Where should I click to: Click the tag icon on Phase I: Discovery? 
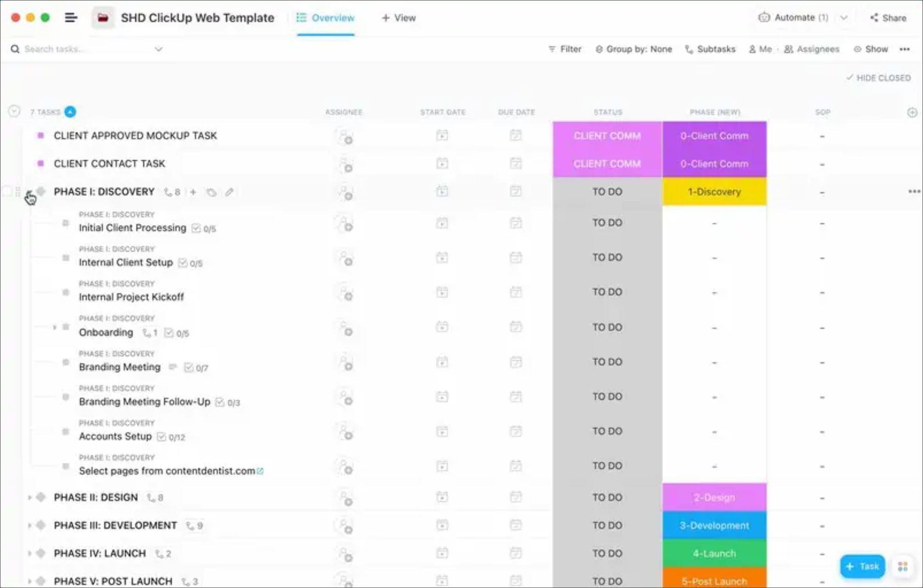pos(211,192)
